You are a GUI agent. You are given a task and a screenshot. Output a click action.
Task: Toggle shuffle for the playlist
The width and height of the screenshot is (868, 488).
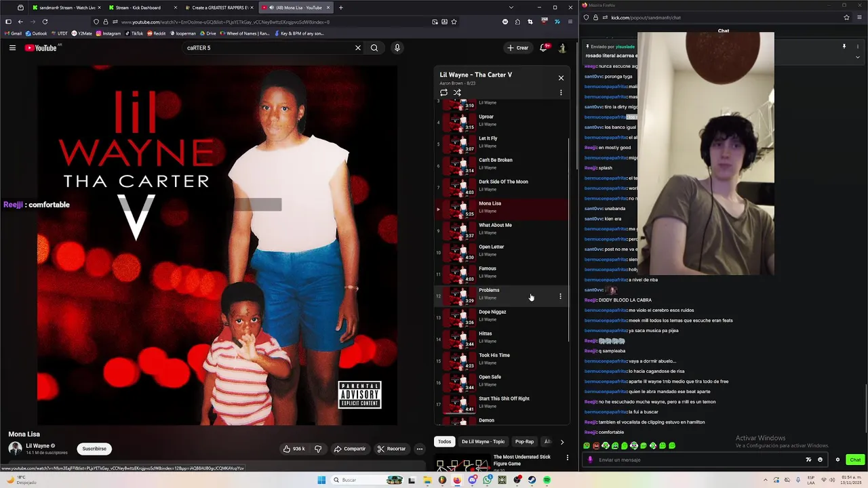click(457, 92)
